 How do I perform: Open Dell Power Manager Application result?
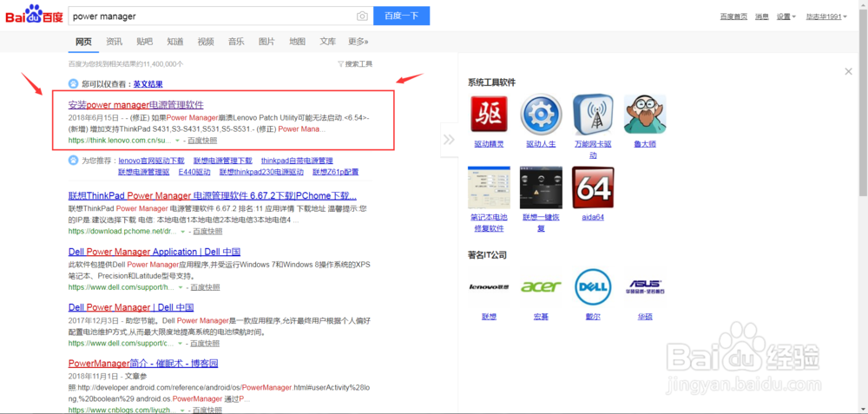tap(155, 252)
